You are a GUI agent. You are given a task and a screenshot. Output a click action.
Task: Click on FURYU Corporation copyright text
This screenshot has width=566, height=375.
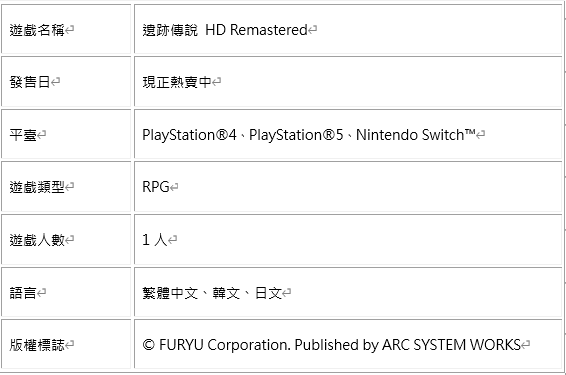(x=225, y=345)
